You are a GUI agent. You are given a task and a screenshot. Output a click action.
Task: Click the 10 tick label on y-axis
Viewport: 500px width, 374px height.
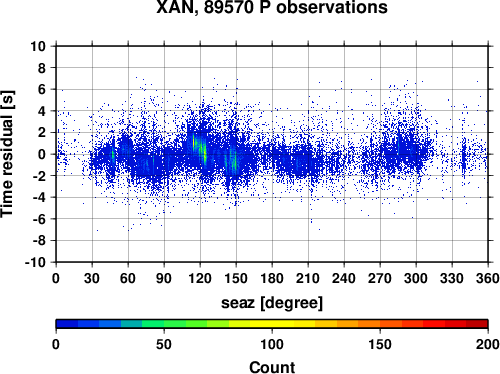(x=38, y=46)
